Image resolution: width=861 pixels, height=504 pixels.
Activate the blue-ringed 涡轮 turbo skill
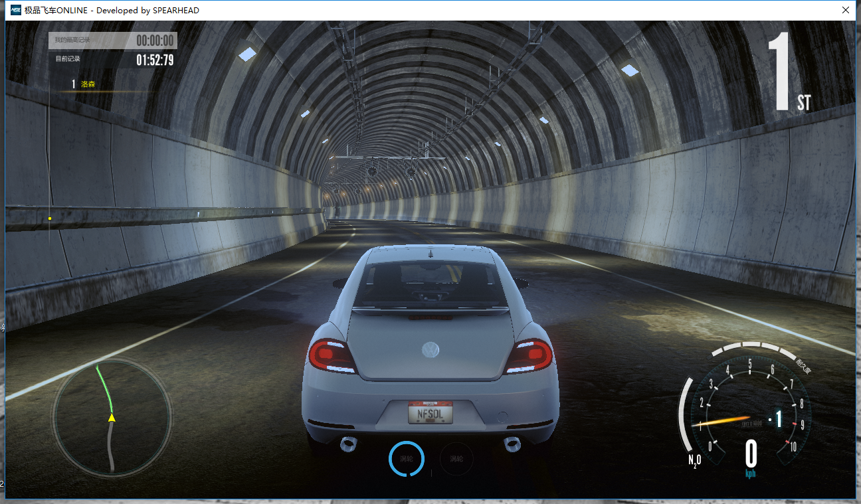point(406,459)
